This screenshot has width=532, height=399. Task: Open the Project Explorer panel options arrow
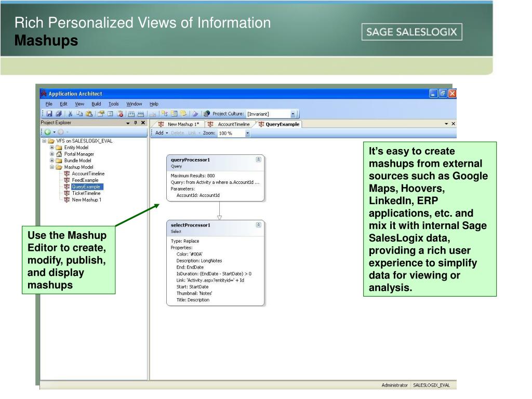[x=128, y=123]
